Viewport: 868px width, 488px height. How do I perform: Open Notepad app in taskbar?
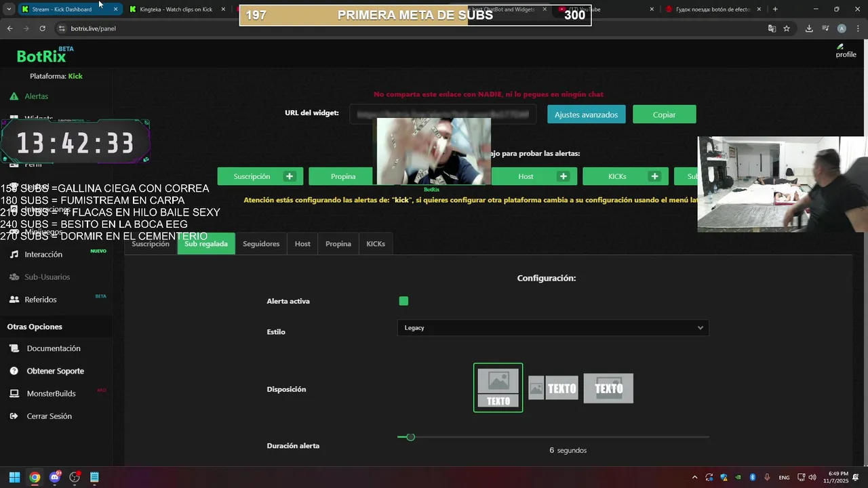(x=94, y=477)
